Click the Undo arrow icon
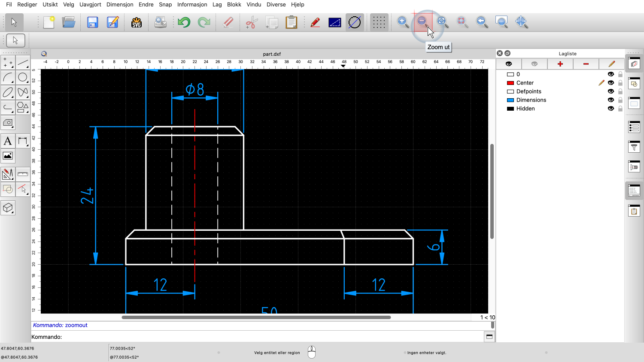This screenshot has height=362, width=644. coord(184,22)
